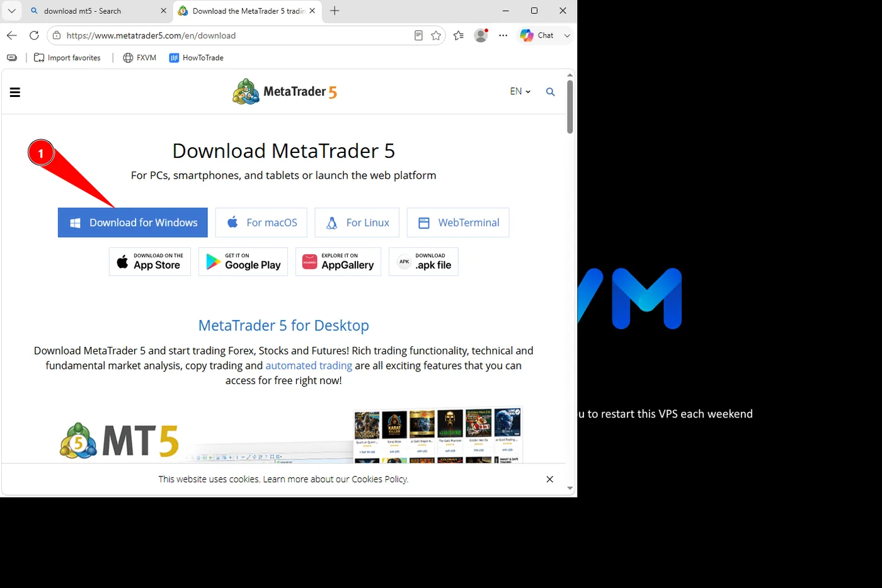Click the address bar URL field
The image size is (882, 588).
[233, 36]
